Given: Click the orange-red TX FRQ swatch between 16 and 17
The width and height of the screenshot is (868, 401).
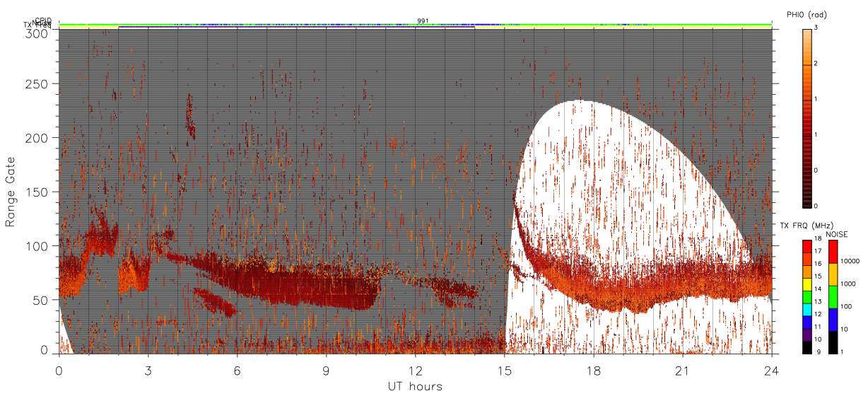Looking at the screenshot, I should (x=807, y=257).
